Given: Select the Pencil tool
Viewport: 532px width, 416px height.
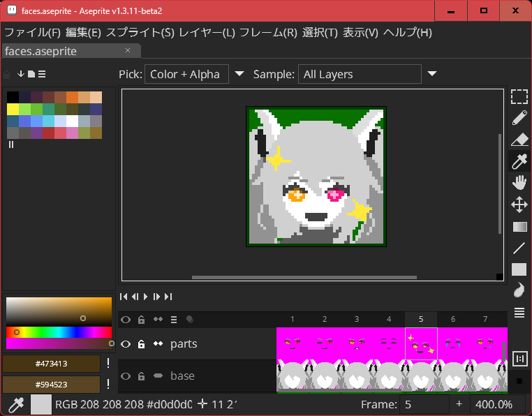Looking at the screenshot, I should coord(519,118).
